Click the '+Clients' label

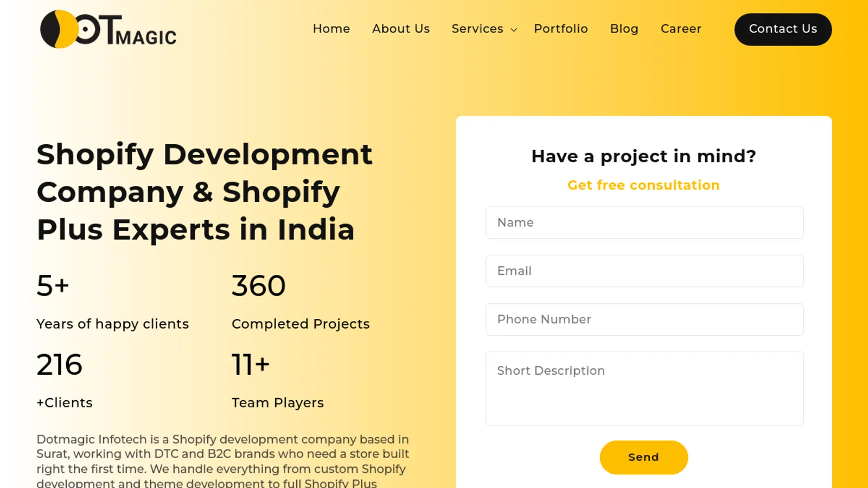coord(65,403)
